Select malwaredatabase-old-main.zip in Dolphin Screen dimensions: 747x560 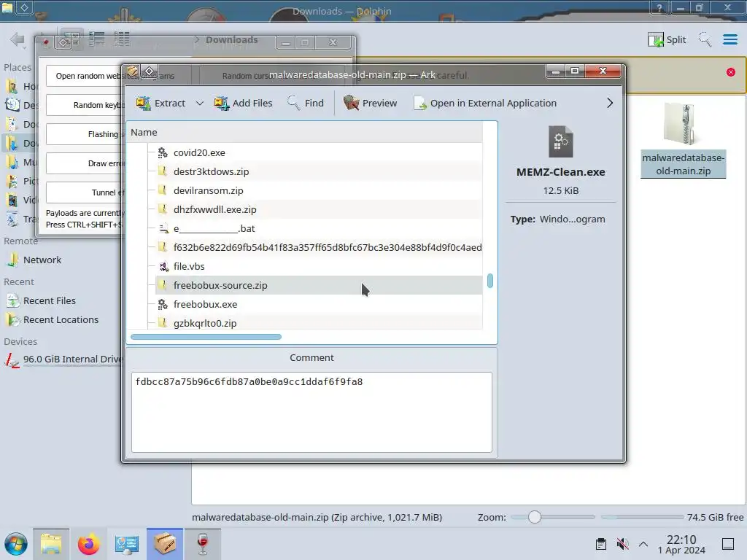pyautogui.click(x=683, y=140)
